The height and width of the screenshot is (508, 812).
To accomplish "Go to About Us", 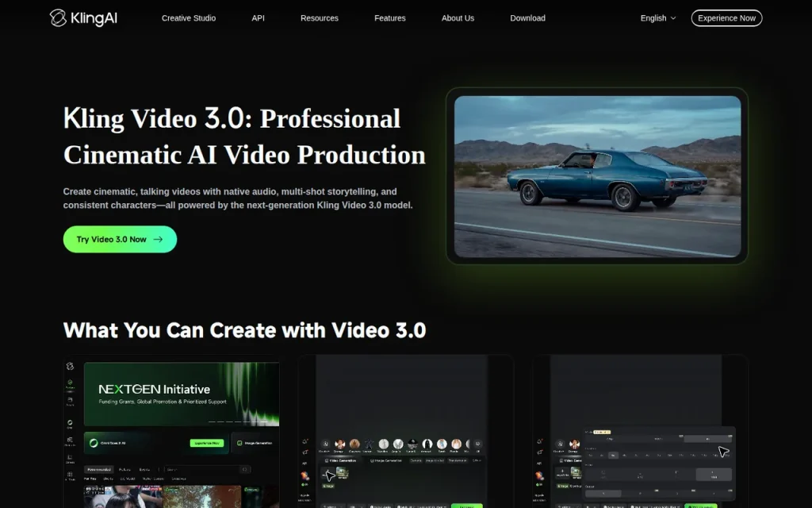I will 458,18.
